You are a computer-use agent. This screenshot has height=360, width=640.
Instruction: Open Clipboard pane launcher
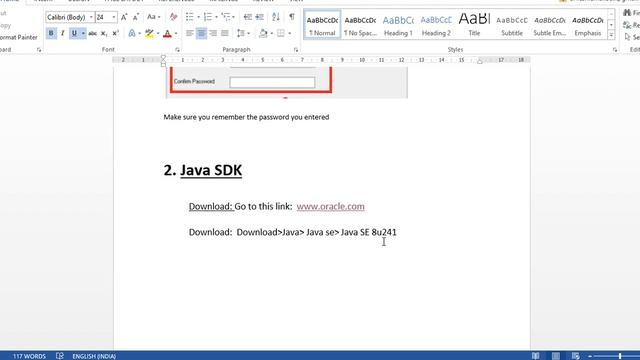click(39, 50)
